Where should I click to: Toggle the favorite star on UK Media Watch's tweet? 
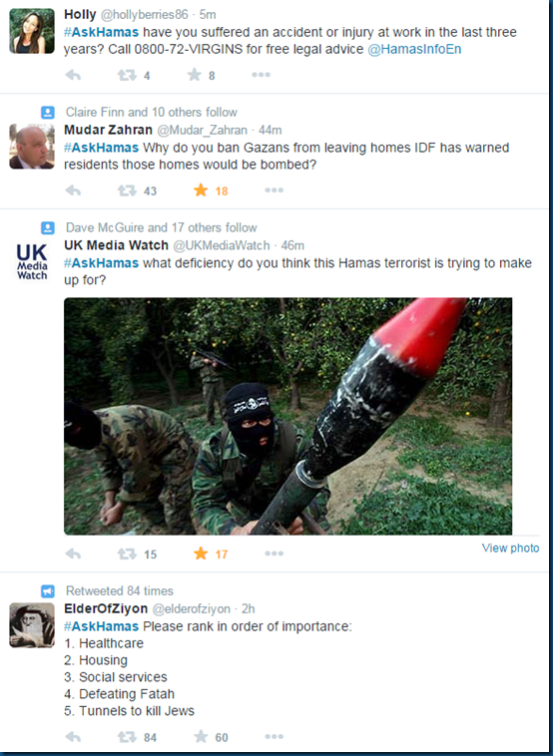[201, 554]
